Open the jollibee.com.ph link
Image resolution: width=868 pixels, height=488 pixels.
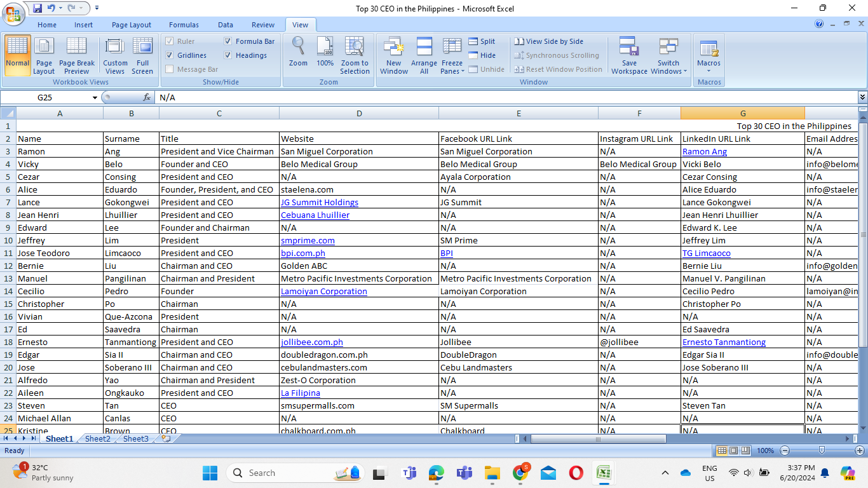click(x=312, y=342)
